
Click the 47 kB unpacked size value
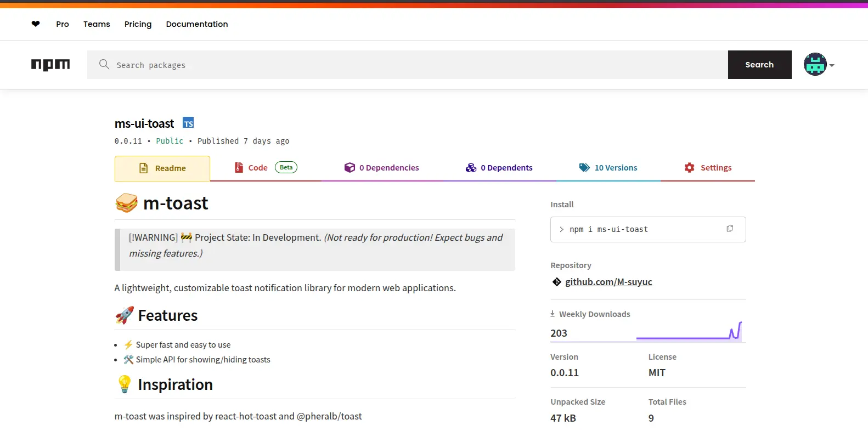[x=563, y=418]
